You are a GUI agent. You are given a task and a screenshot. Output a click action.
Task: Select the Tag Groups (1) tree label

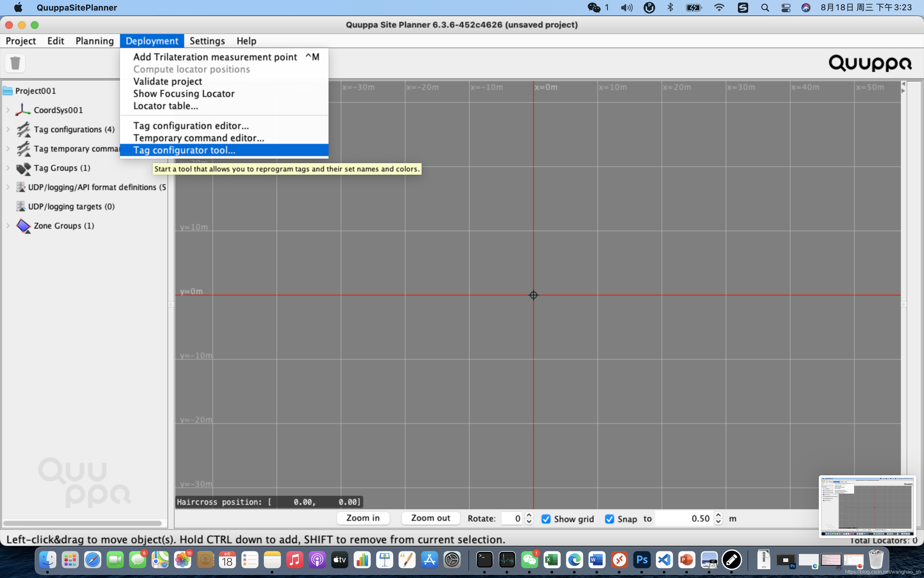click(62, 168)
